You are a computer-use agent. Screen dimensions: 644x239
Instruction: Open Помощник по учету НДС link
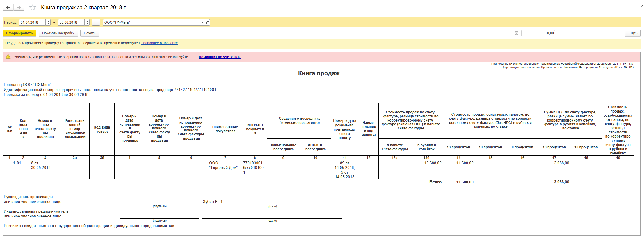pyautogui.click(x=220, y=57)
